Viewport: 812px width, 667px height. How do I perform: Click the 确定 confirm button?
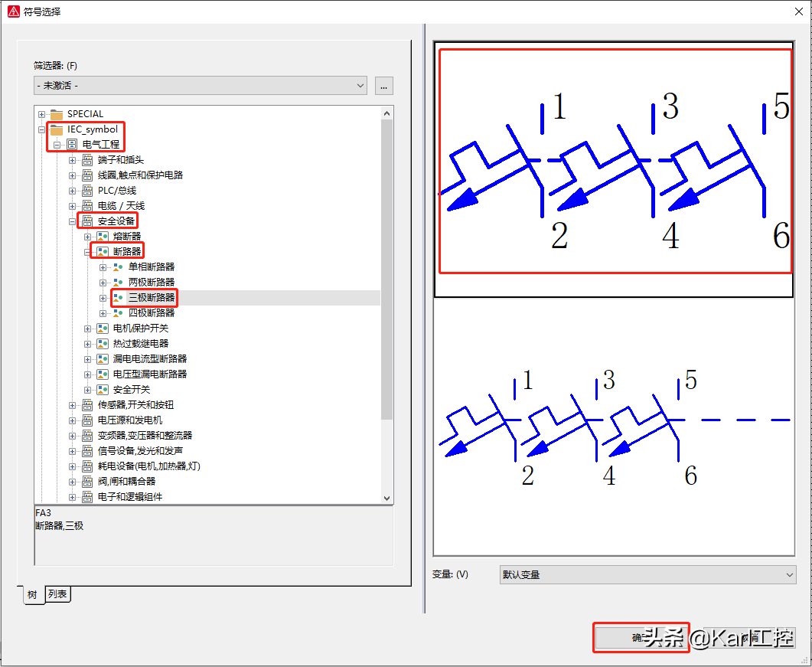[640, 637]
